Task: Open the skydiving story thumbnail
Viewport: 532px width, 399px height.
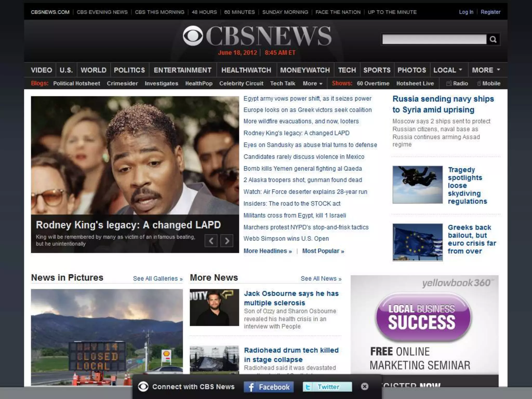Action: (x=417, y=185)
